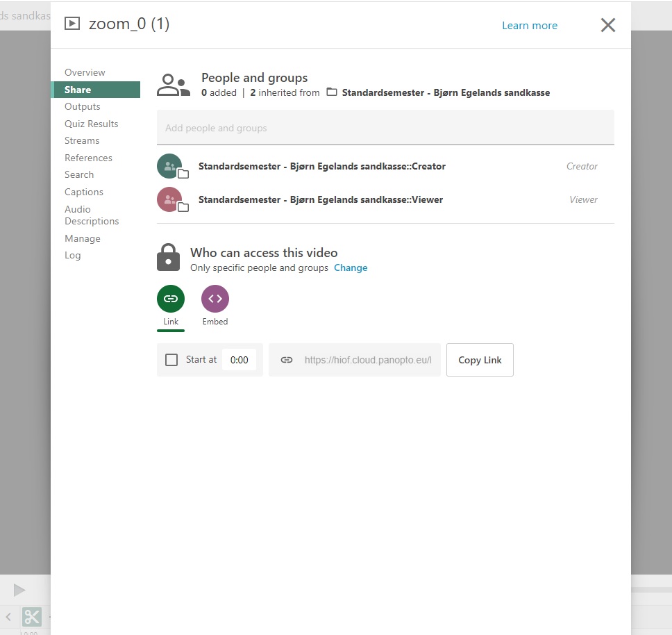Open the Manage tab
Screen dimensions: 672x635
click(x=83, y=238)
